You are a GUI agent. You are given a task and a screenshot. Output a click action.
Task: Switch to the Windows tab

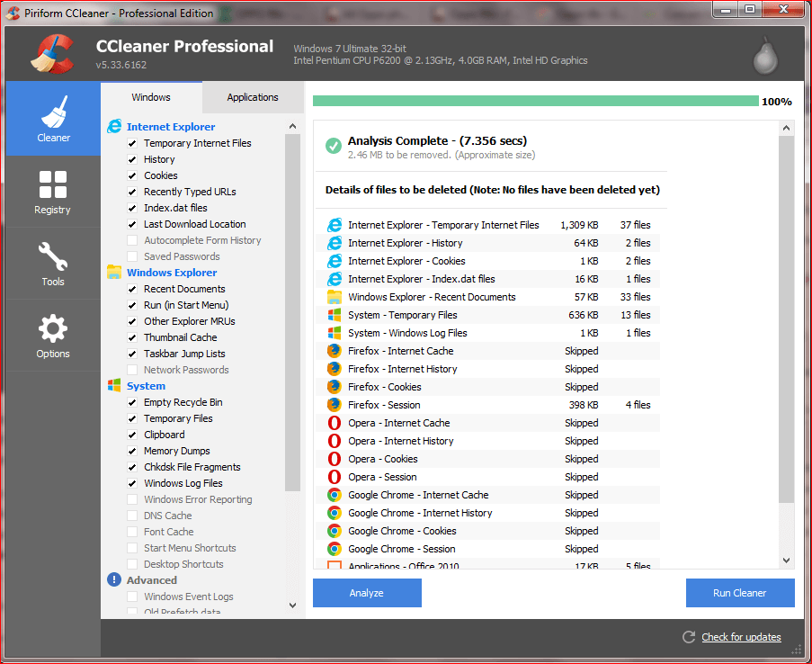[151, 97]
